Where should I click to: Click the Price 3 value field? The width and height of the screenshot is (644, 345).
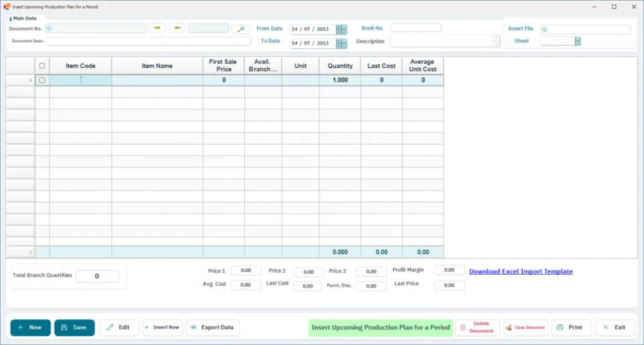click(371, 271)
